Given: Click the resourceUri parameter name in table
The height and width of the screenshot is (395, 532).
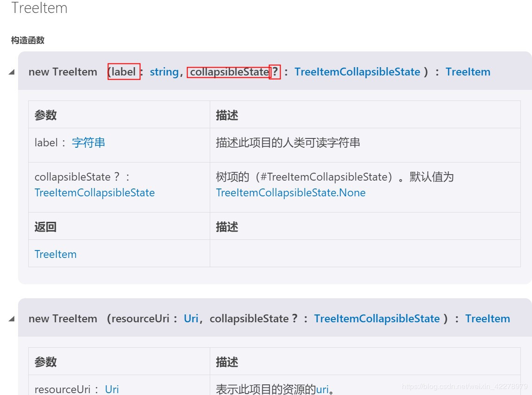Looking at the screenshot, I should pos(63,389).
